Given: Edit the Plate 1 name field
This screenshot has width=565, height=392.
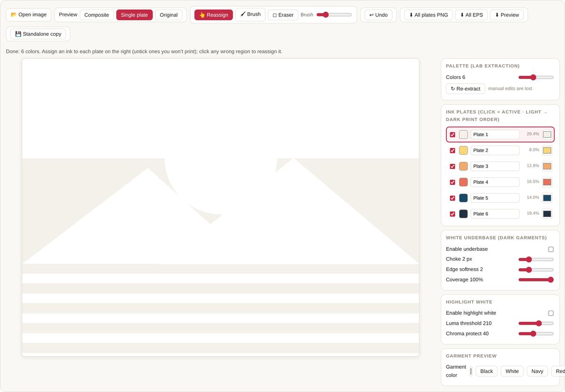Looking at the screenshot, I should click(495, 135).
